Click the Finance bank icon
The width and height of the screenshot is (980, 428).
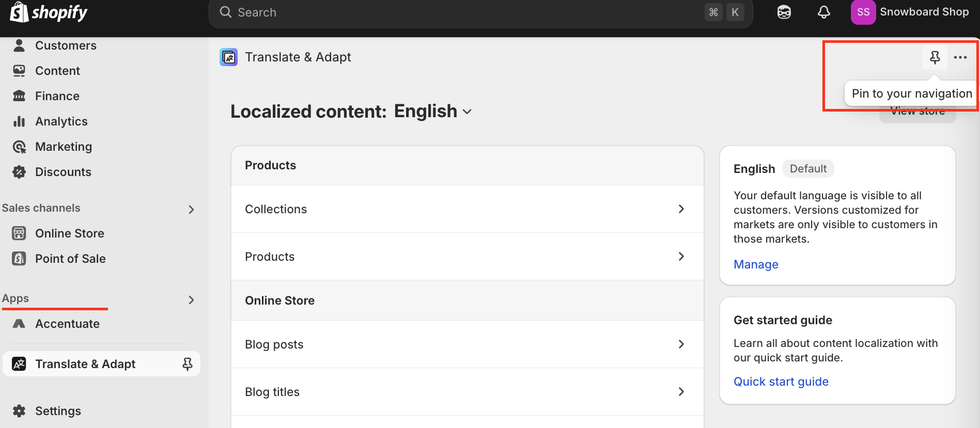click(x=19, y=96)
